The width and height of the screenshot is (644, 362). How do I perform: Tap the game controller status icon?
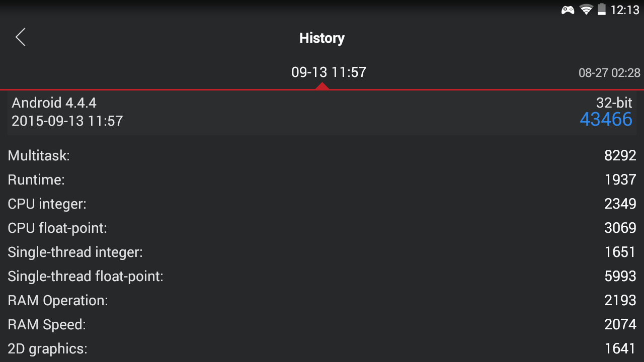point(568,10)
